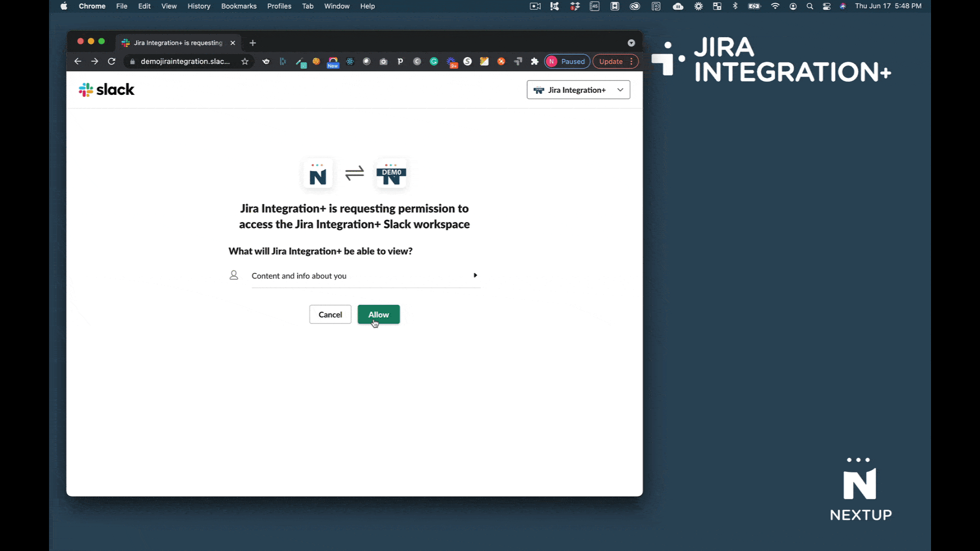Screen dimensions: 980x551
Task: Click the Chrome Update button
Action: [x=611, y=61]
